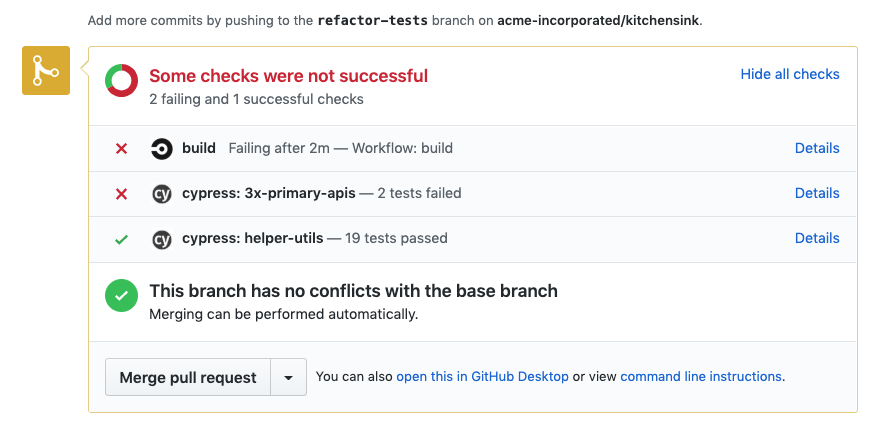The width and height of the screenshot is (887, 426).
Task: Click green no-conflicts checkmark circle icon
Action: pyautogui.click(x=122, y=295)
